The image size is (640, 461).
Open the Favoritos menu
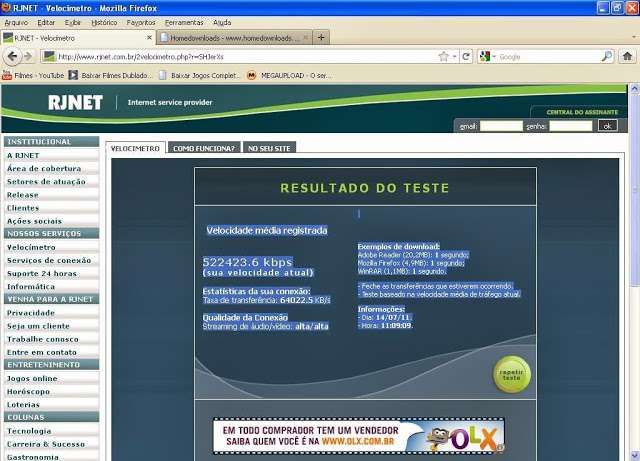(x=141, y=22)
